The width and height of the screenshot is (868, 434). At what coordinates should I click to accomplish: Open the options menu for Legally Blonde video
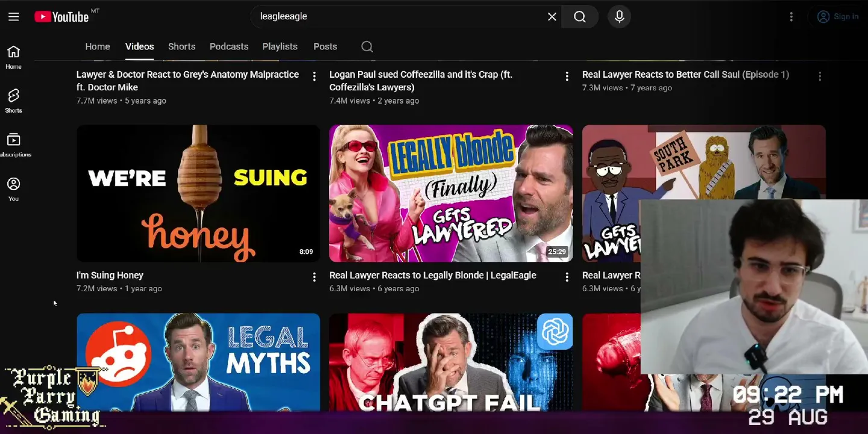(567, 277)
